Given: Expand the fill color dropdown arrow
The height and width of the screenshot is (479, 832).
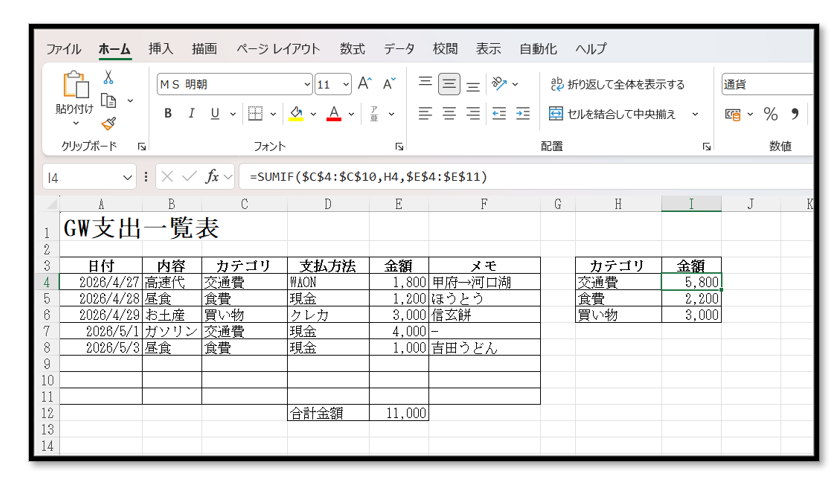Looking at the screenshot, I should 313,114.
